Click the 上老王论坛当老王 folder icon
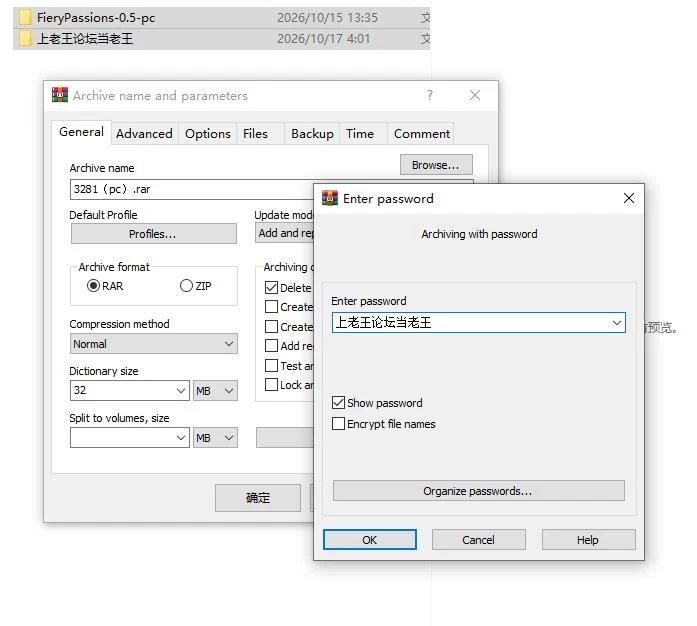The image size is (697, 626). coord(25,39)
